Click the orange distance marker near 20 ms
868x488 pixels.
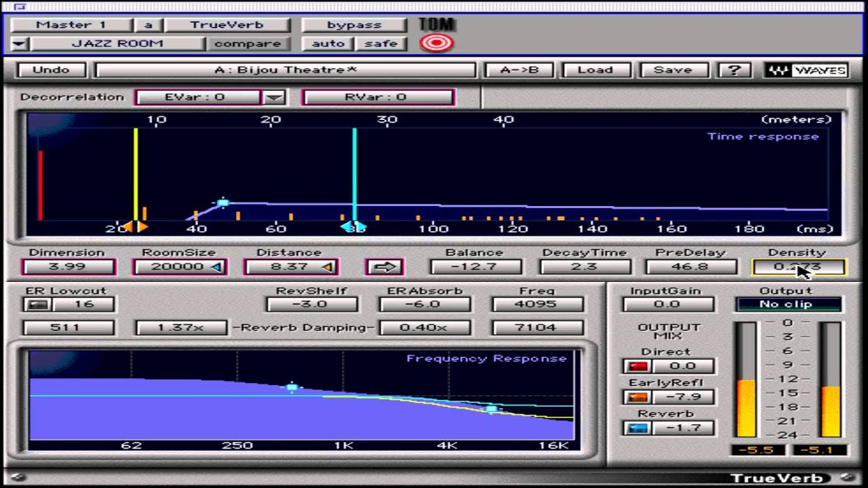(135, 227)
